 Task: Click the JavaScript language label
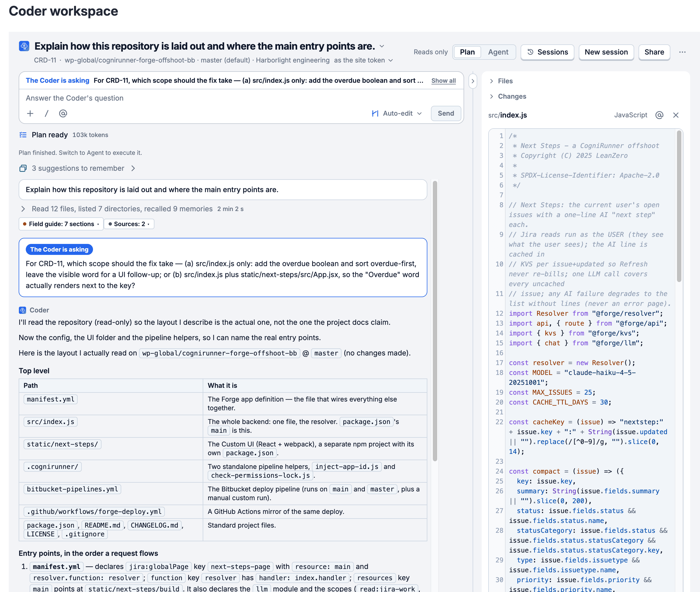[631, 115]
